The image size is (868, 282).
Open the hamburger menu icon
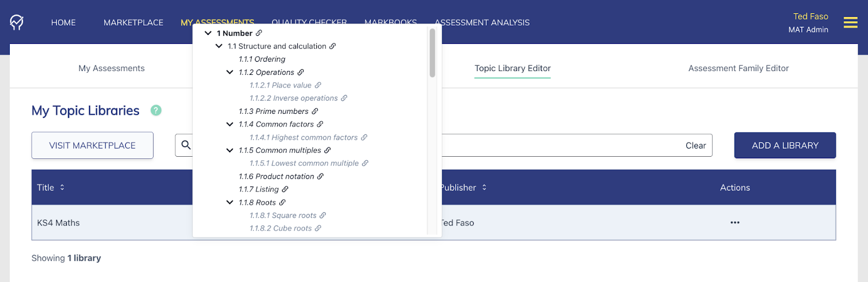click(x=850, y=22)
